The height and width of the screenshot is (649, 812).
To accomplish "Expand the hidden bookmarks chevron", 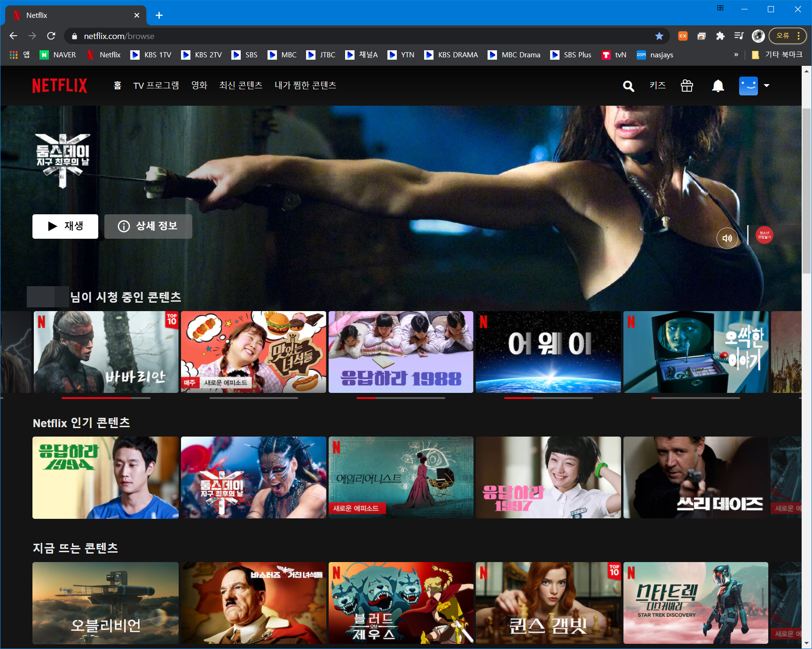I will click(736, 55).
